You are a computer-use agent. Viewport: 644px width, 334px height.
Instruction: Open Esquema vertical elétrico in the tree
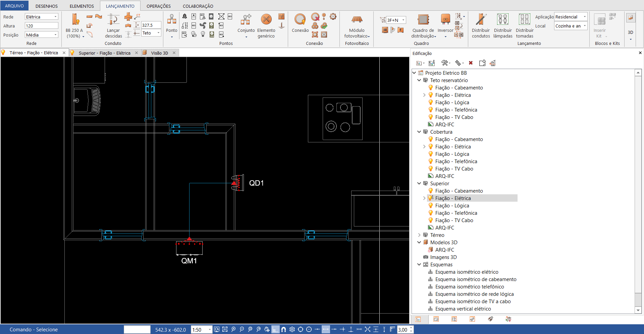pos(463,309)
